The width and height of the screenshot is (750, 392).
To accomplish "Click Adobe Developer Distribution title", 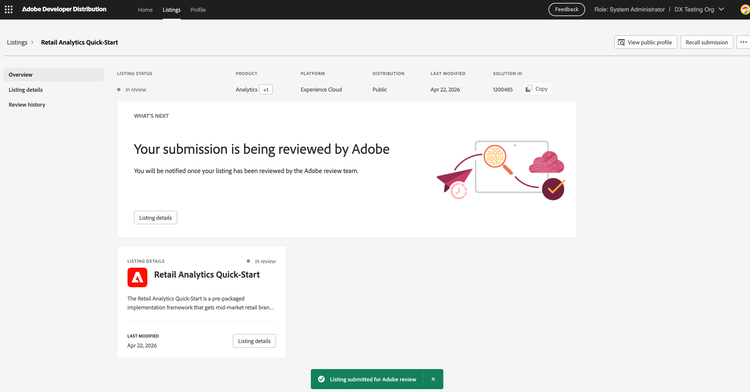I will (x=64, y=9).
